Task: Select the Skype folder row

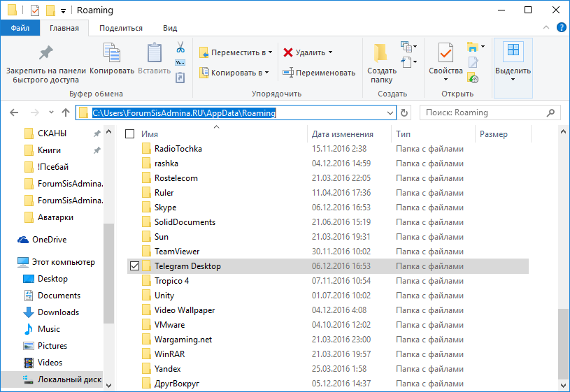Action: pyautogui.click(x=328, y=208)
